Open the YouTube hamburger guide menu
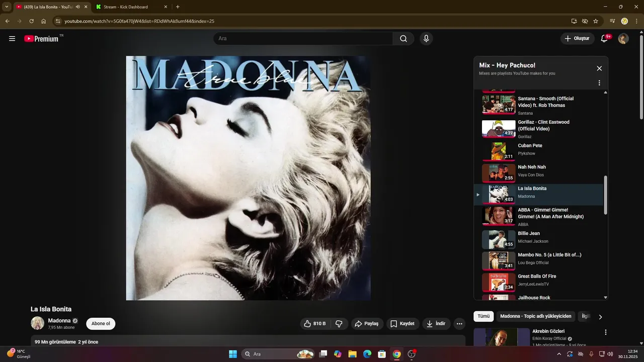644x362 pixels. (12, 39)
